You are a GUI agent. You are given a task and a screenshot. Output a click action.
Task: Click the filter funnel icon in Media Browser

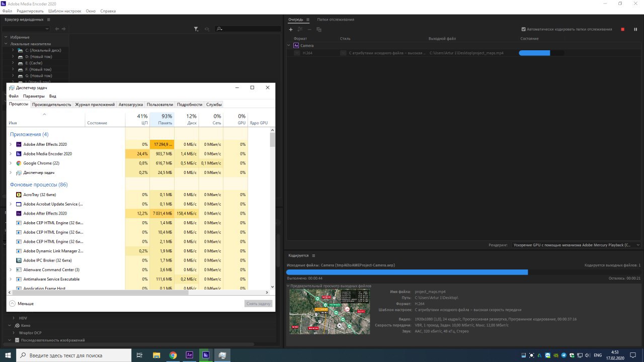[196, 29]
